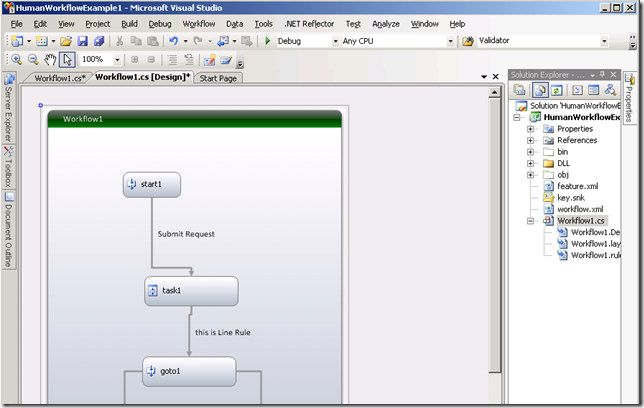Screen dimensions: 644x408
Task: Click the create new theme icon
Action: click(x=209, y=60)
